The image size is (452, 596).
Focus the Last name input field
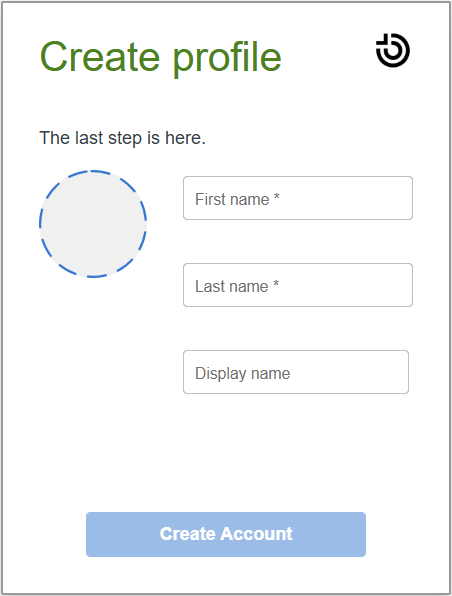coord(298,285)
